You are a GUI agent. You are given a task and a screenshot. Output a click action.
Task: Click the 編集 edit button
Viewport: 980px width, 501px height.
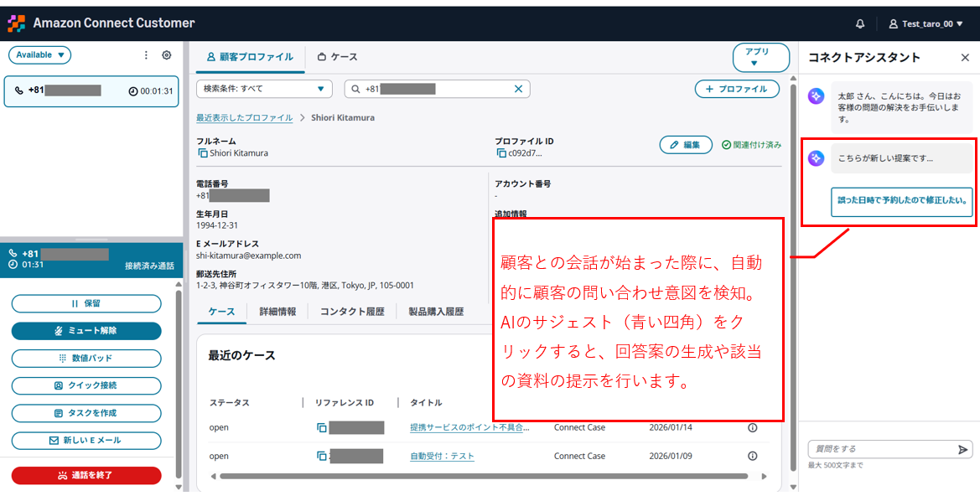[x=686, y=144]
